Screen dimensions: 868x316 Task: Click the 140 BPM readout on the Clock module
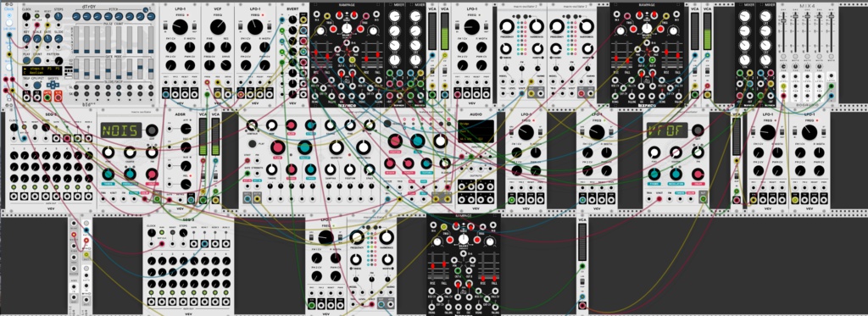pyautogui.click(x=9, y=29)
